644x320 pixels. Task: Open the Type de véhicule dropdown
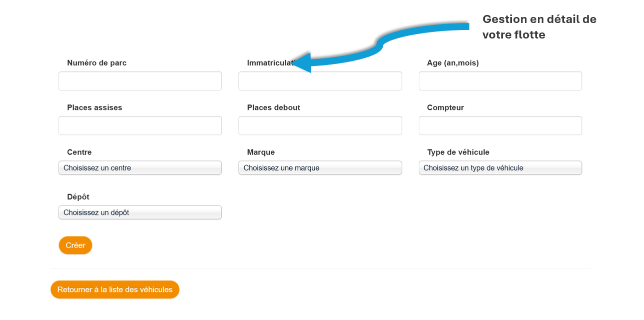point(500,168)
